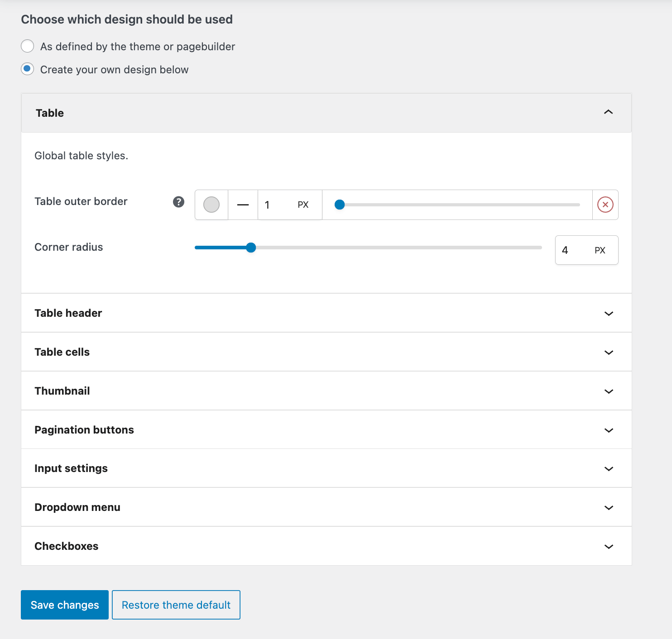
Task: Expand the Table cells section
Action: coord(609,352)
